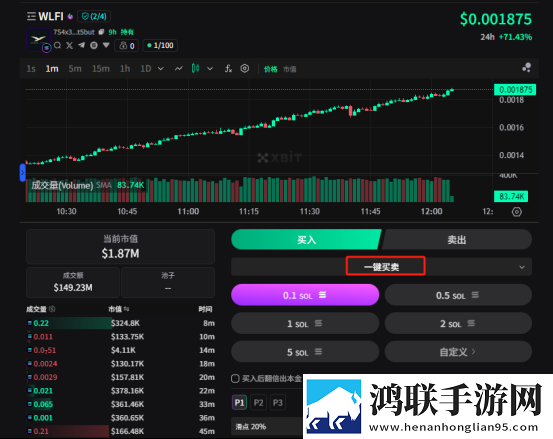Expand the down triangle beside social icons
553x439 pixels.
pyautogui.click(x=106, y=45)
